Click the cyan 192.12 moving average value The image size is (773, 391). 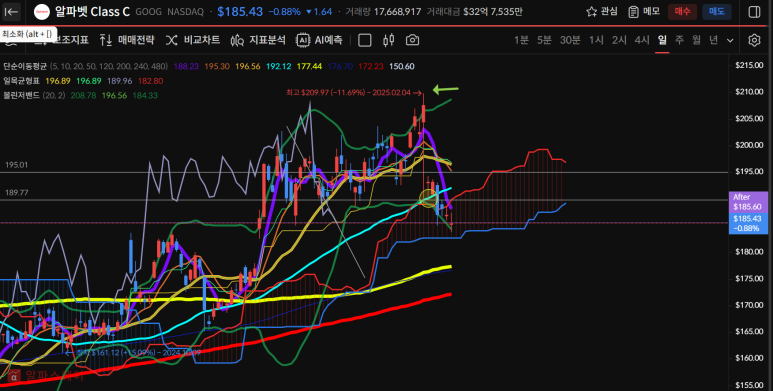(x=279, y=66)
